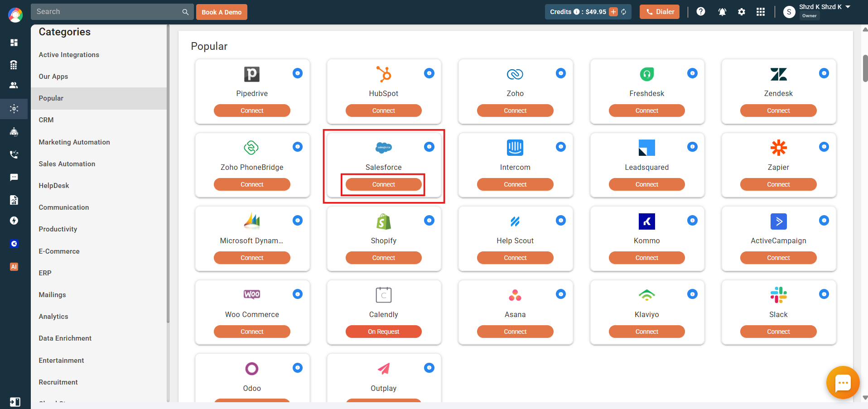
Task: Connect the Freshdesk integration
Action: [647, 111]
